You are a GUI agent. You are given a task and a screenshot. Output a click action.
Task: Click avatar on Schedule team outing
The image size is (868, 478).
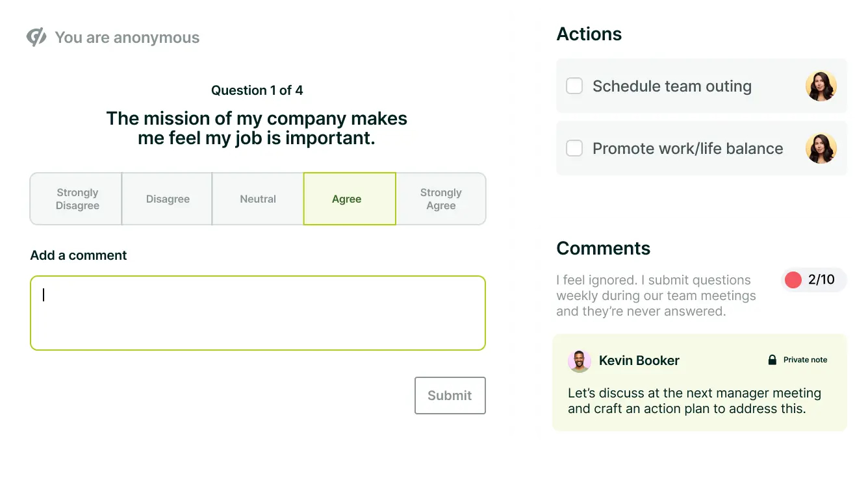click(x=821, y=86)
